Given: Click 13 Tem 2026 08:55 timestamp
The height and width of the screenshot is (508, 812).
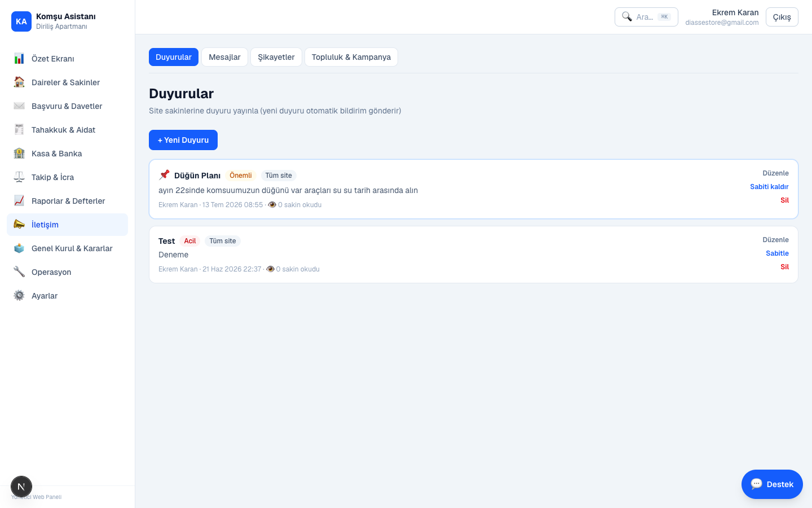Looking at the screenshot, I should (233, 205).
